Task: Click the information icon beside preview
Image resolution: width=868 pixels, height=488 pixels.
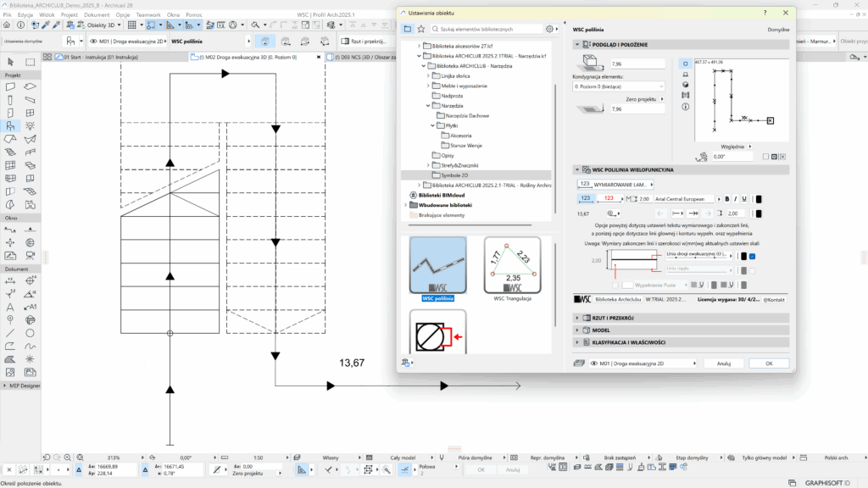Action: coord(685,106)
